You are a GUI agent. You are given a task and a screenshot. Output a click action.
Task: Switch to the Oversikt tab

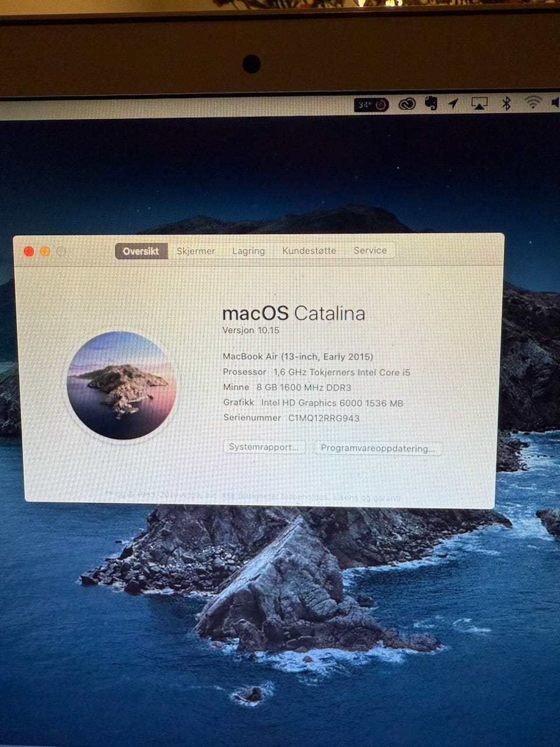[141, 251]
